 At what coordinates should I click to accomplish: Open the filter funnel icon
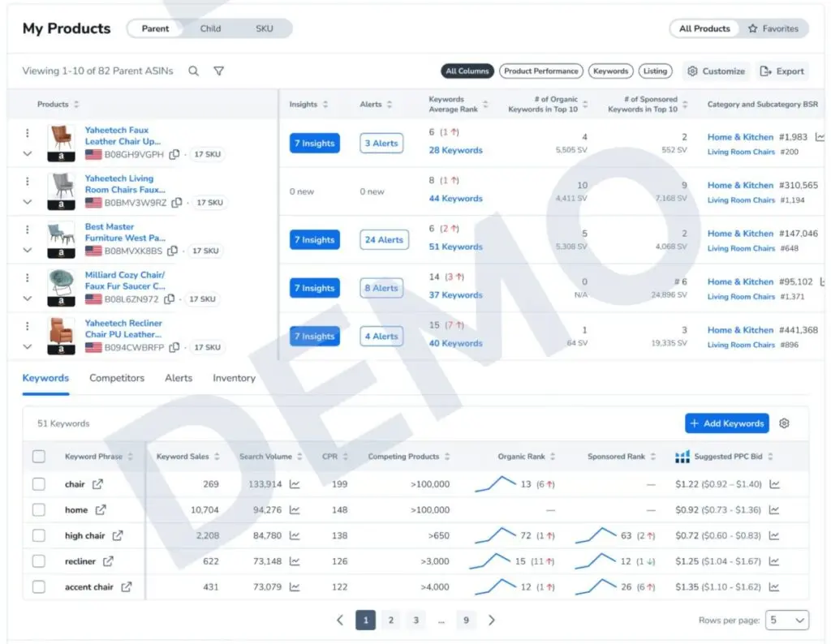click(218, 71)
